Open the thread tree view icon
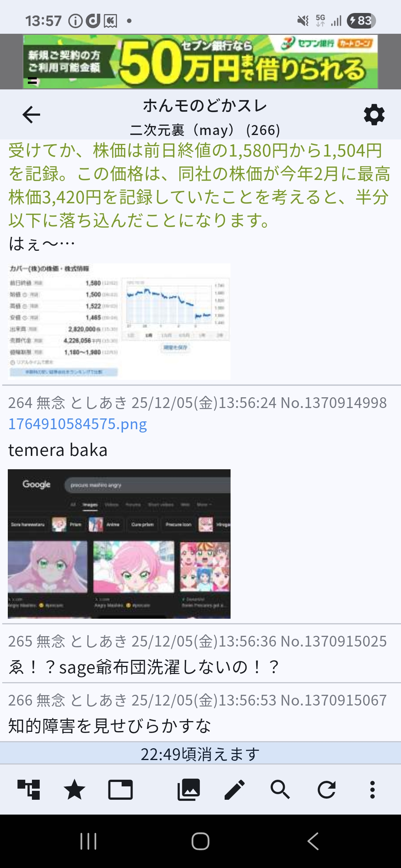Screen dimensions: 401x868 coord(29,789)
